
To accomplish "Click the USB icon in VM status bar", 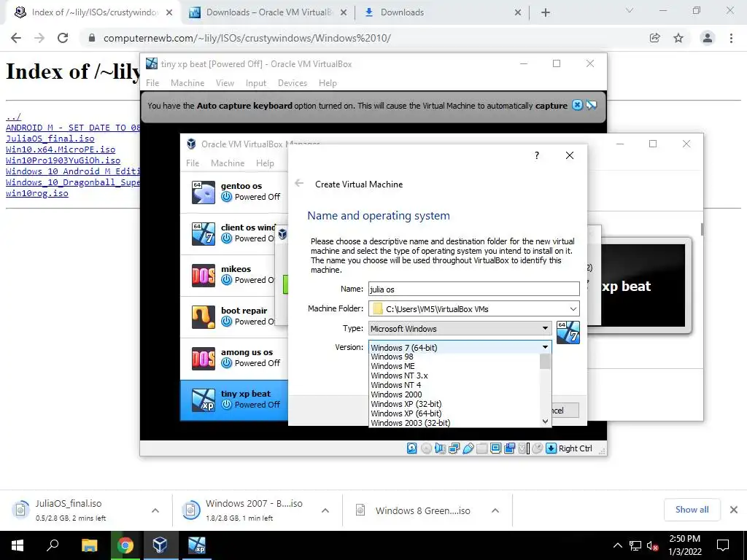I will tap(468, 448).
